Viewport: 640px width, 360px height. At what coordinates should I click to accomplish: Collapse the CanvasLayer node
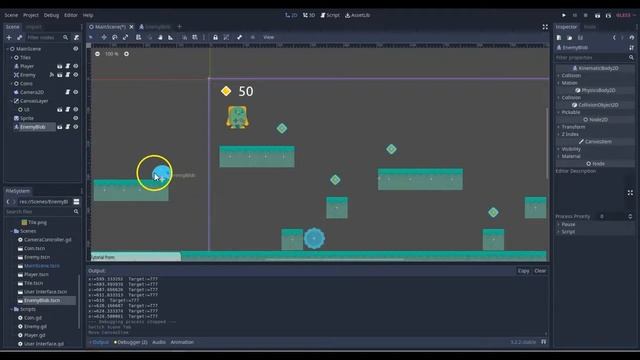coord(11,101)
